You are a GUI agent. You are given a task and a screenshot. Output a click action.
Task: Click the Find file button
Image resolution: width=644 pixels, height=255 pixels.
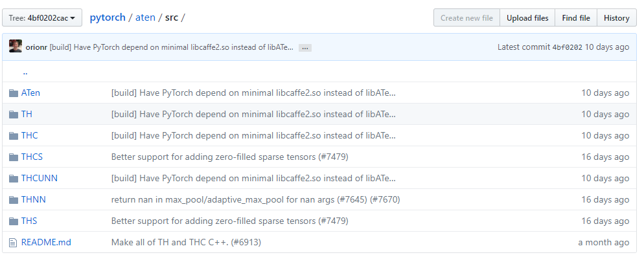point(576,17)
